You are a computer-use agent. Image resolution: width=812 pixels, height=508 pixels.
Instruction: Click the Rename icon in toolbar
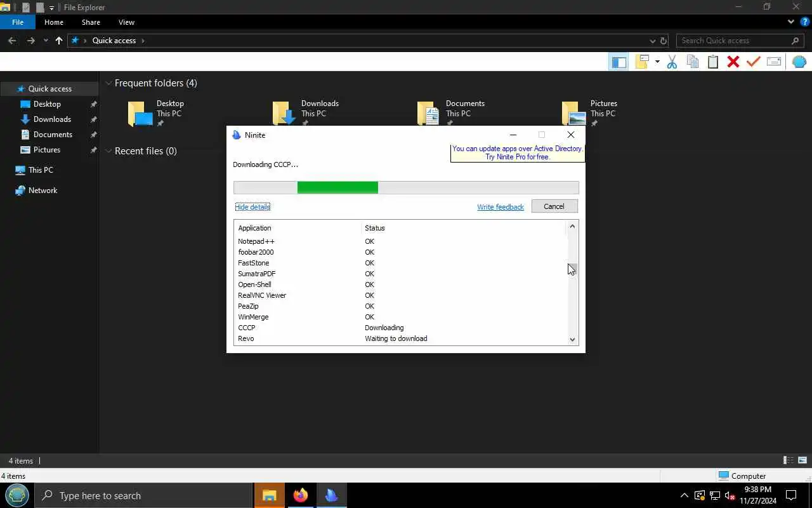[774, 62]
